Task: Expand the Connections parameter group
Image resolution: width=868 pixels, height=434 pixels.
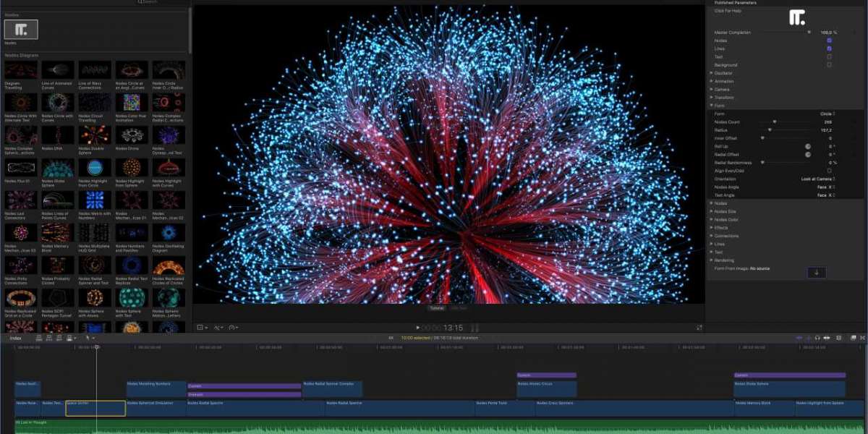Action: [711, 236]
